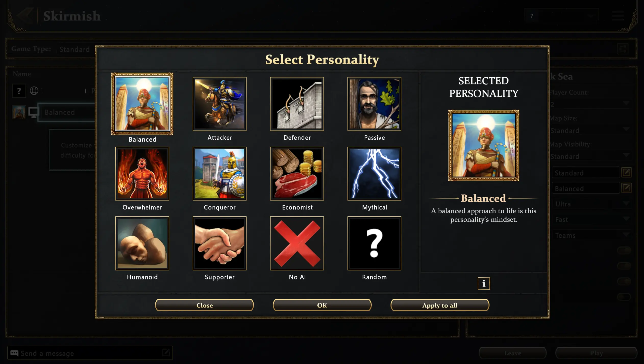Pick the Mythical lightning icon
644x364 pixels.
(x=374, y=173)
